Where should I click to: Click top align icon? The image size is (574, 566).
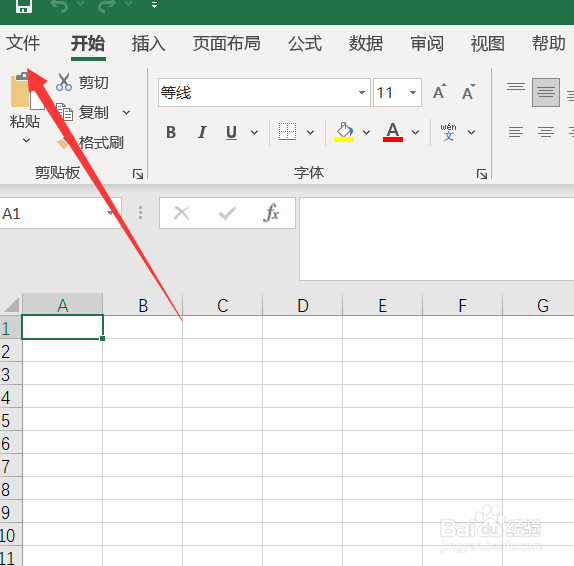516,87
